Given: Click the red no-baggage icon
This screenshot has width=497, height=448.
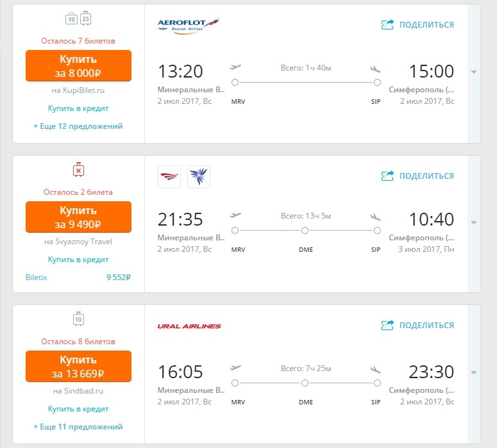Looking at the screenshot, I should pyautogui.click(x=78, y=170).
